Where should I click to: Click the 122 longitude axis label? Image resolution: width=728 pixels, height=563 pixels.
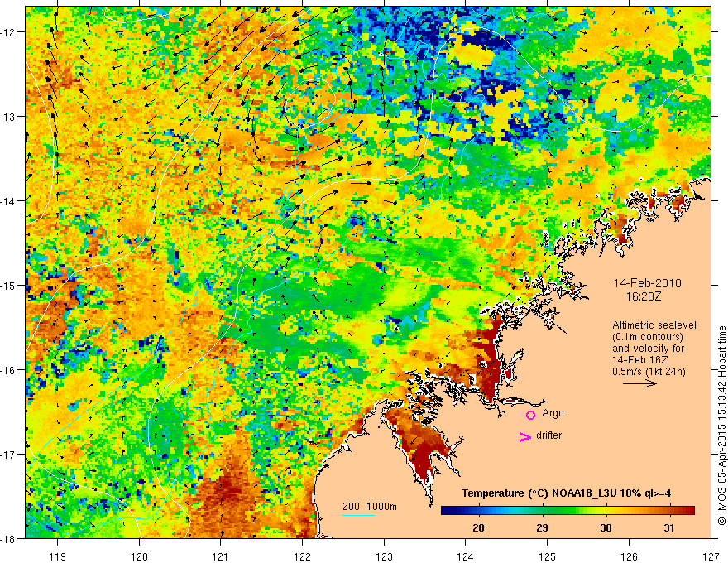(302, 556)
